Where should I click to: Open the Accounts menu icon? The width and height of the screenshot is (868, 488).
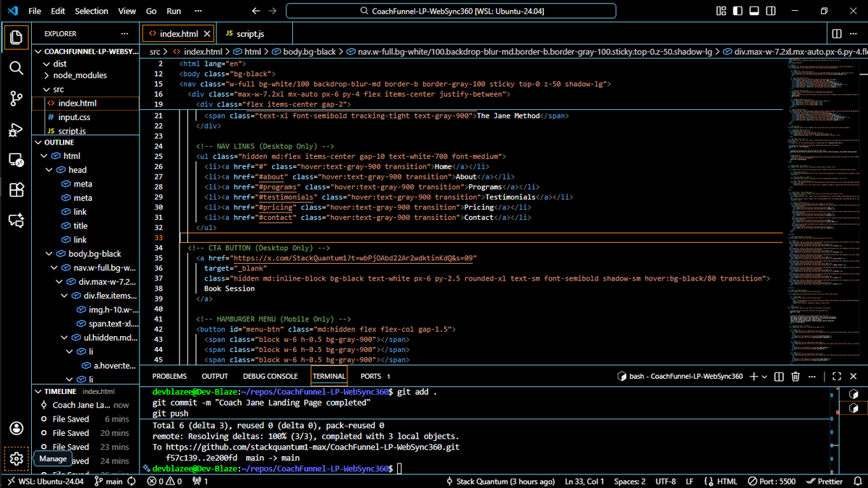[x=16, y=428]
